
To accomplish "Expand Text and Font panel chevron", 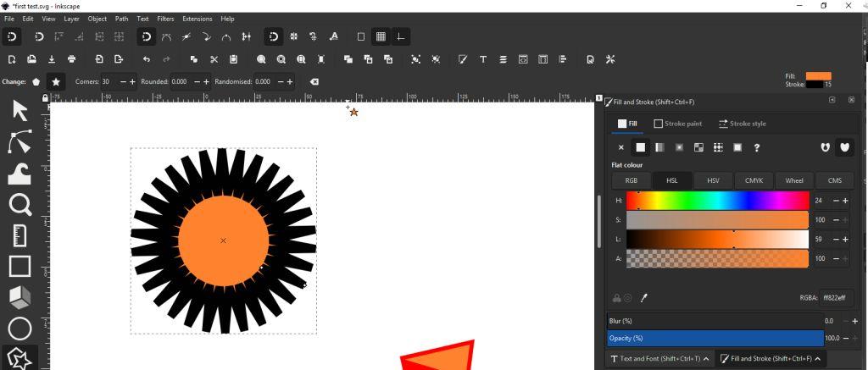I will [709, 359].
